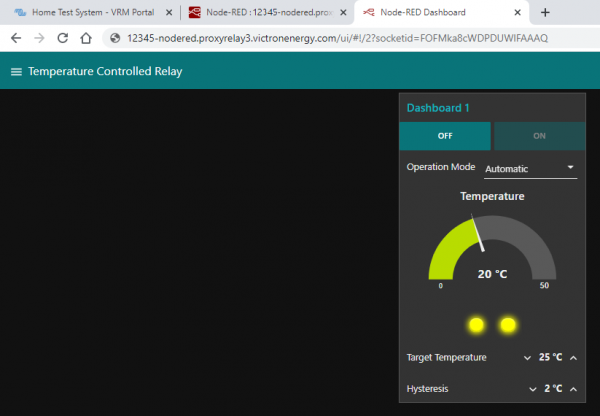Open the hamburger side menu
600x416 pixels.
(15, 72)
